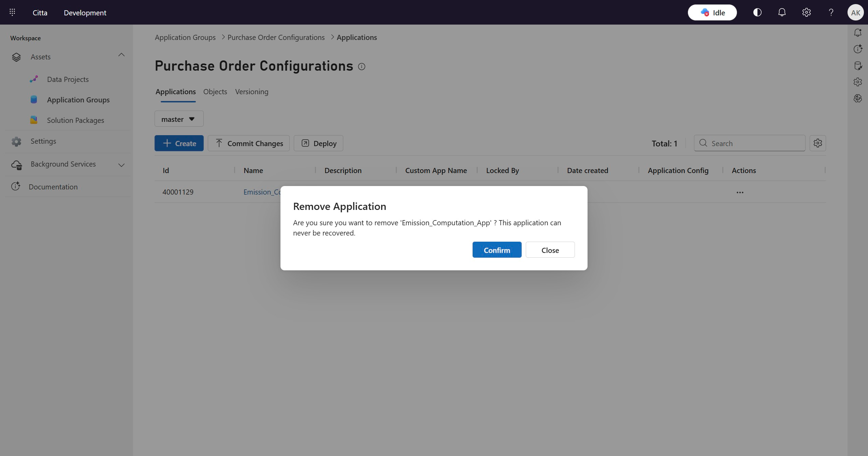Confirm removing the application
Image resolution: width=868 pixels, height=456 pixels.
[497, 250]
